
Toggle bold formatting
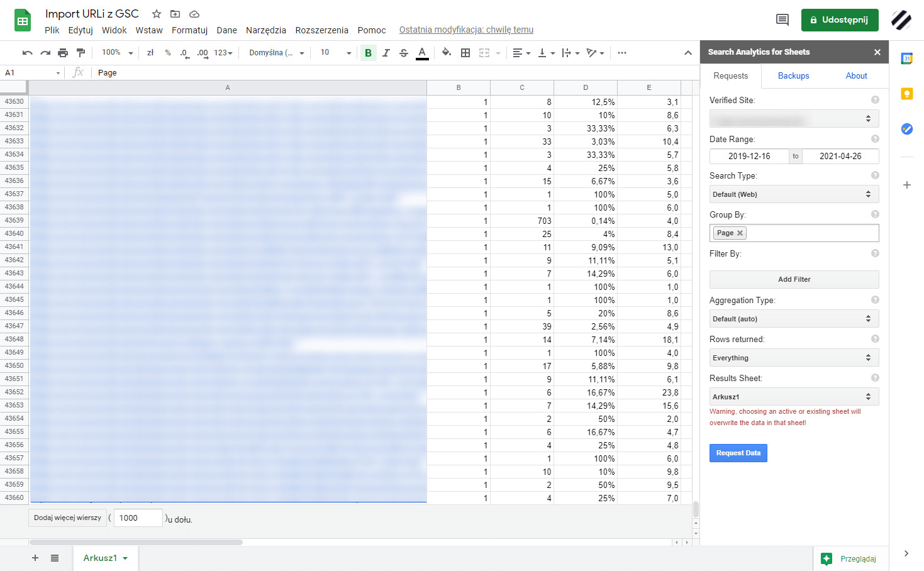coord(369,53)
